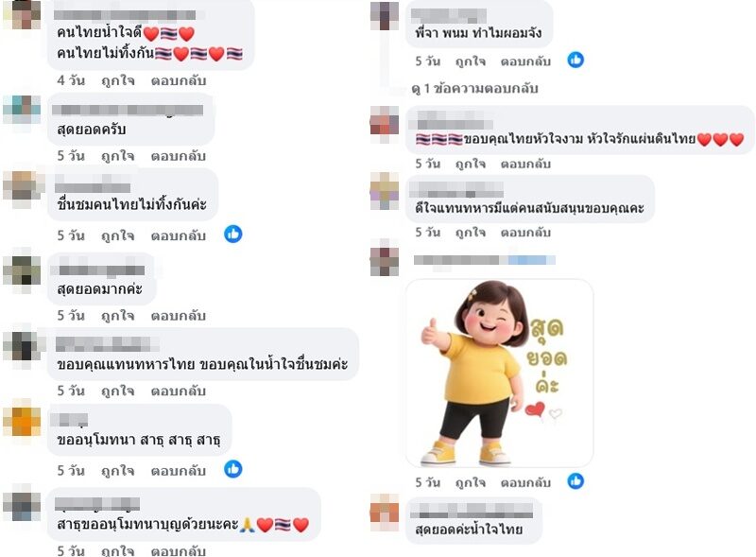Screen dimensions: 756x557
Task: Click ถูกใจ under ดีใจแทนทหาร comment
Action: point(471,233)
